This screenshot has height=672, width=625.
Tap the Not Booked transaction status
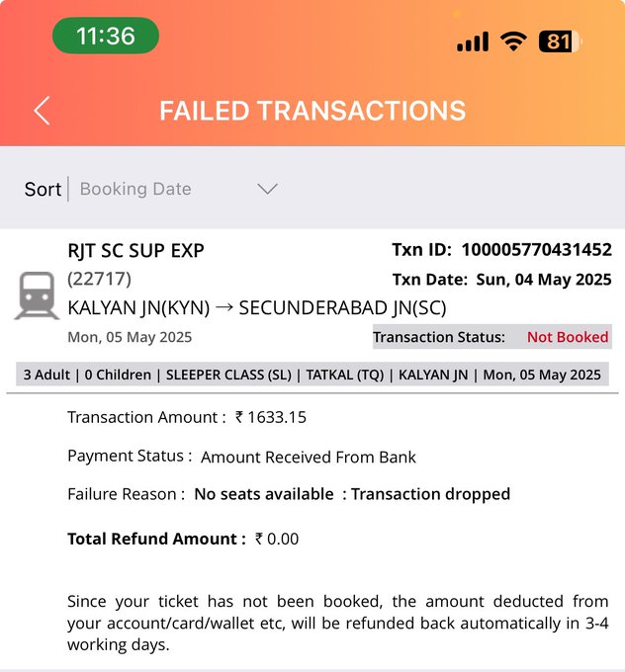coord(568,337)
